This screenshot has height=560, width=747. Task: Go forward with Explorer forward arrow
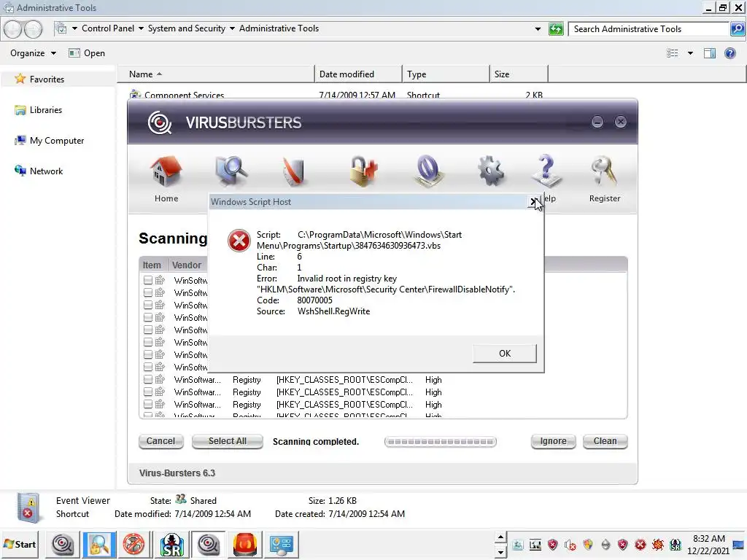click(x=33, y=29)
